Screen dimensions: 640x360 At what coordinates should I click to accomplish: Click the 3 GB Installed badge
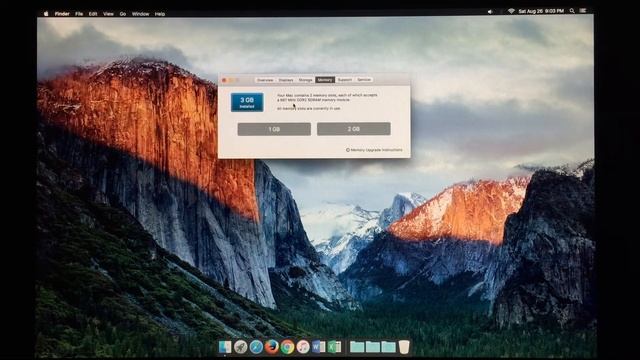pyautogui.click(x=247, y=102)
